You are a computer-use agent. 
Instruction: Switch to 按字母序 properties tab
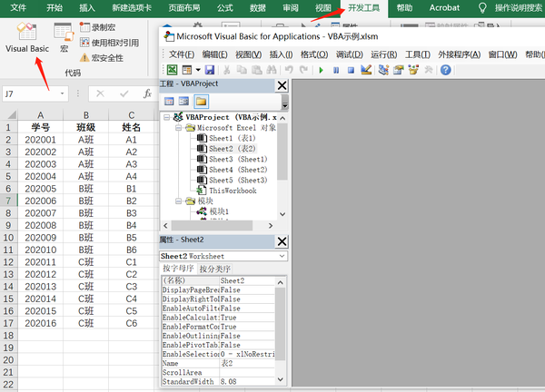pyautogui.click(x=178, y=269)
